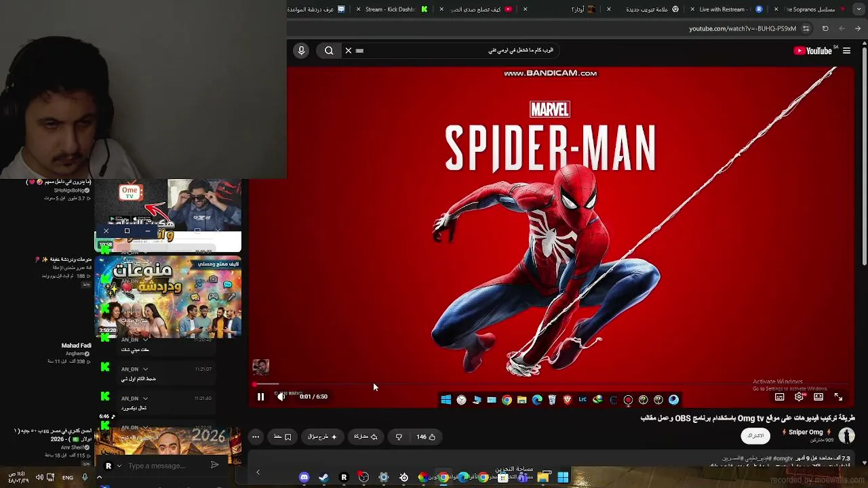
Task: Open the video player settings gear
Action: pyautogui.click(x=799, y=397)
